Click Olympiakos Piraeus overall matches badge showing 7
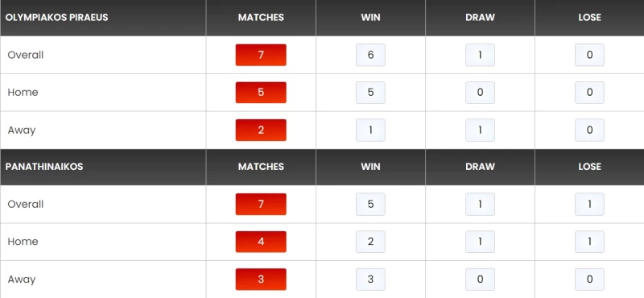Image resolution: width=644 pixels, height=298 pixels. [261, 55]
